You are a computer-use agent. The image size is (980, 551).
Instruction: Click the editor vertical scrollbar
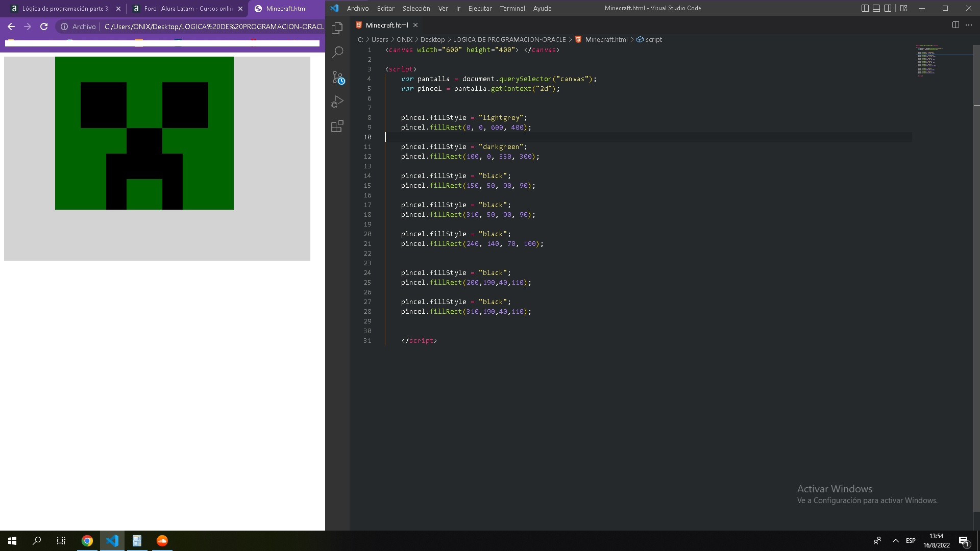(x=976, y=278)
